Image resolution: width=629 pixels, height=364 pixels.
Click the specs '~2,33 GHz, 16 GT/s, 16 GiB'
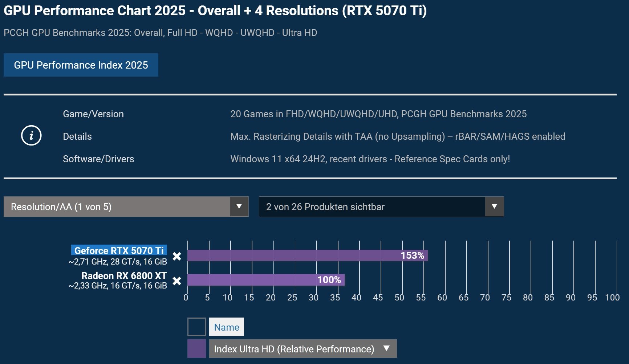pos(118,286)
